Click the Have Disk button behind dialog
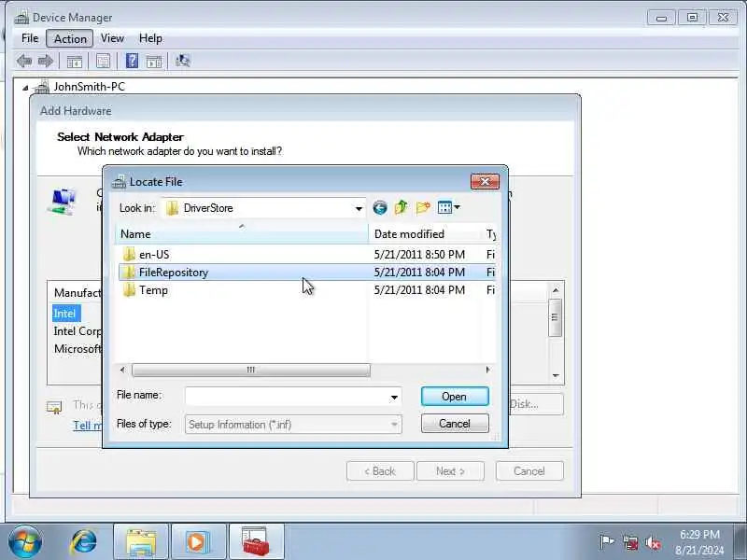Viewport: 747px width, 560px height. point(536,404)
